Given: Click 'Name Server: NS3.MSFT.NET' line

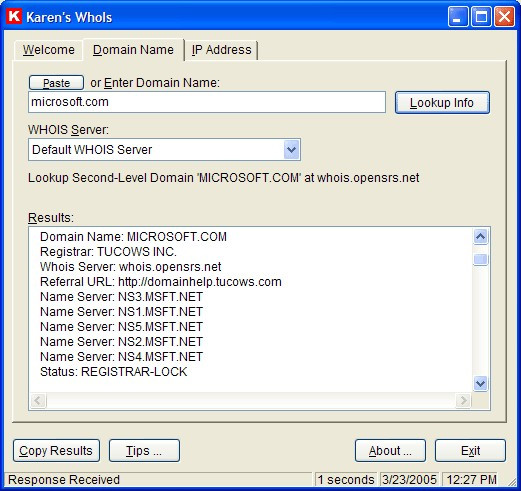Looking at the screenshot, I should [x=121, y=297].
